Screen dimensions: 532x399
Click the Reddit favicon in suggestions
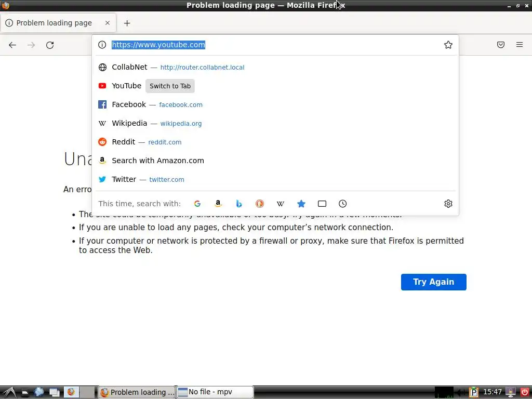(x=102, y=142)
